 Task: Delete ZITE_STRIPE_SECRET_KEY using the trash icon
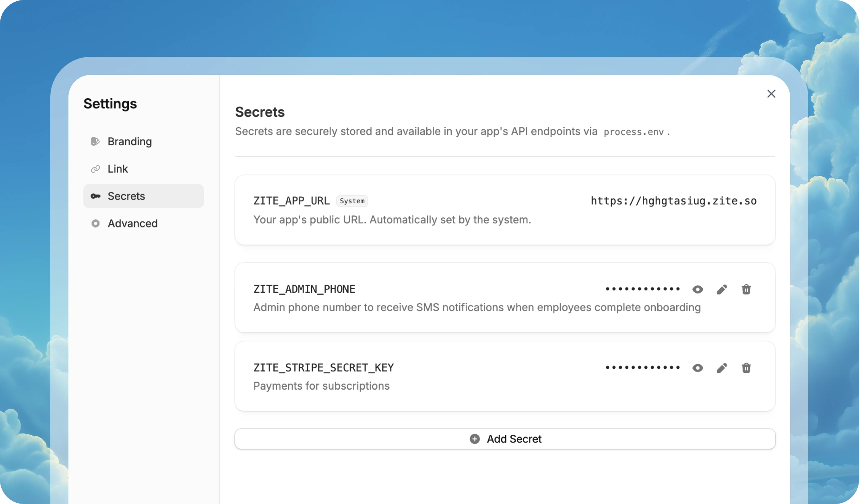click(x=746, y=368)
